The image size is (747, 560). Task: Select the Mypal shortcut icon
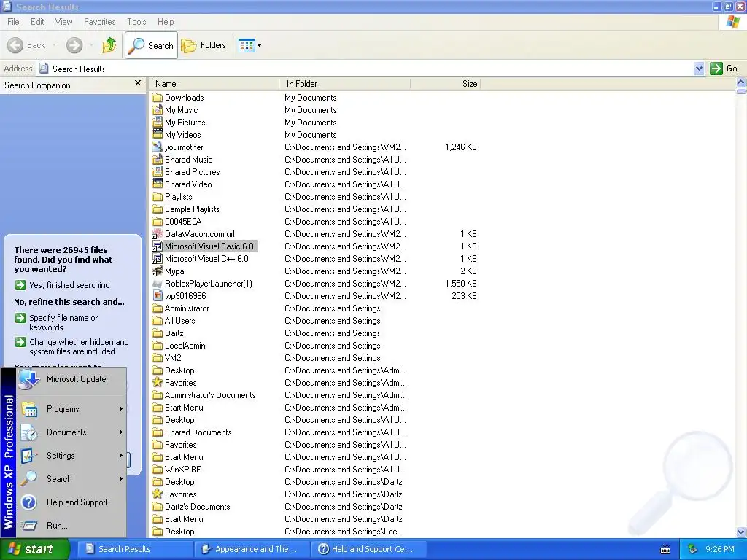[x=158, y=271]
